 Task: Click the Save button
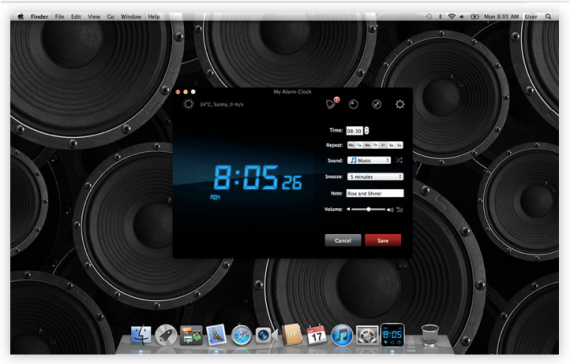[x=383, y=240]
